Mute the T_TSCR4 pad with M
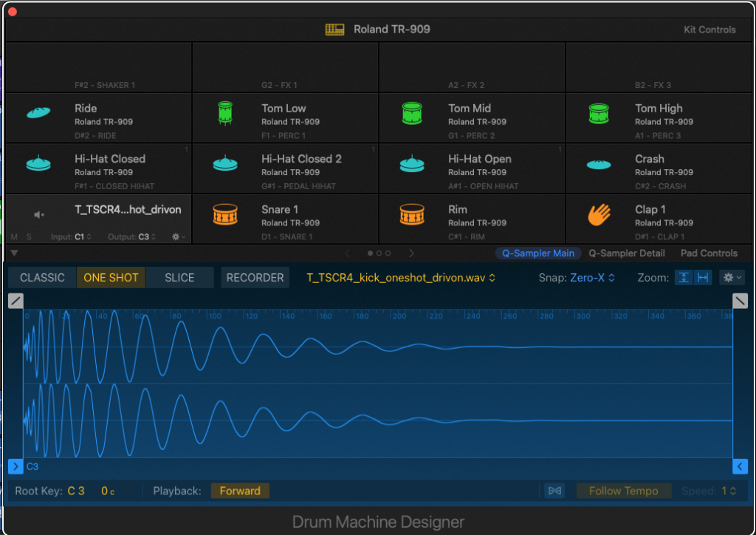Screen dimensions: 756x535 pyautogui.click(x=14, y=237)
